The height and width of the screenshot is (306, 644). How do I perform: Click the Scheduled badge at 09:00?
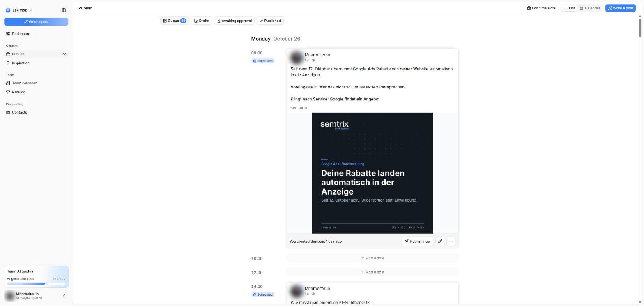[263, 61]
